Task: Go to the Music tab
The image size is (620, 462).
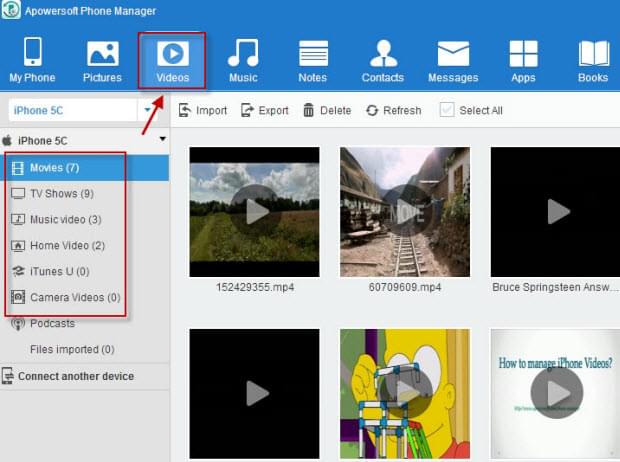Action: pyautogui.click(x=243, y=61)
